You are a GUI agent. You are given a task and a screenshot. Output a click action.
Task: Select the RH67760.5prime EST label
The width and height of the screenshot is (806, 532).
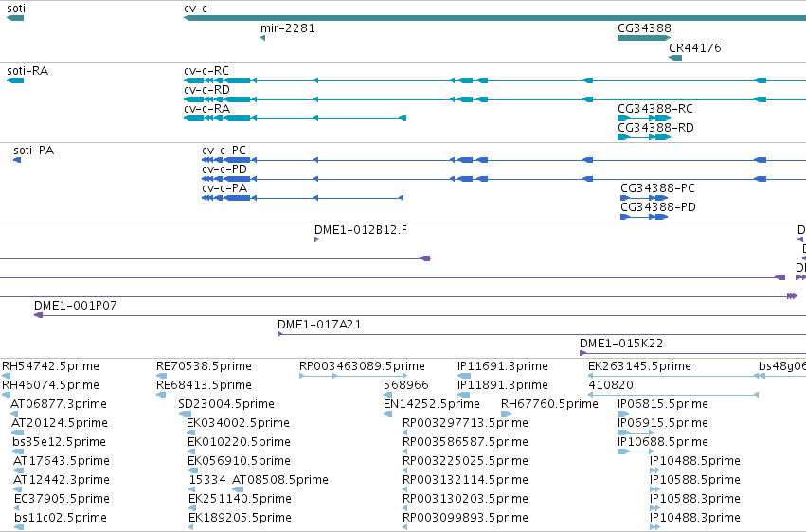550,404
